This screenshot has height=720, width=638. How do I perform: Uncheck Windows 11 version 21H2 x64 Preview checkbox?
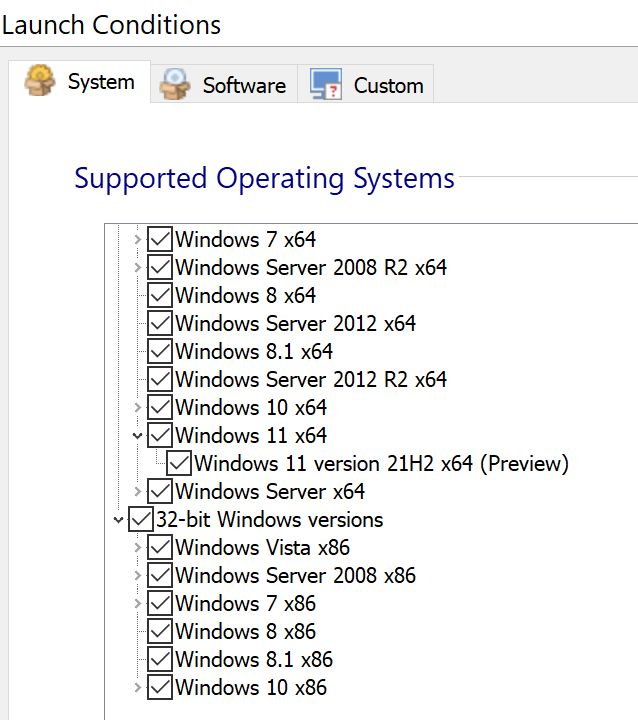[179, 463]
